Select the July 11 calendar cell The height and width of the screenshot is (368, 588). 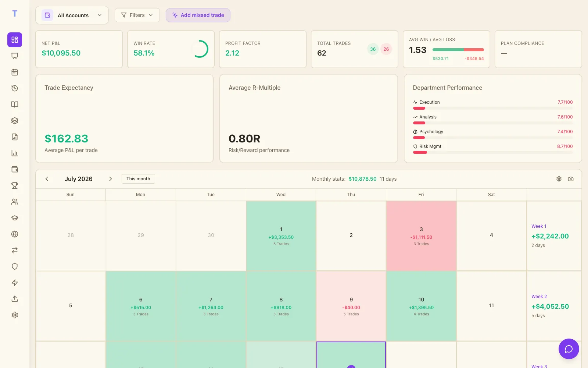(491, 306)
